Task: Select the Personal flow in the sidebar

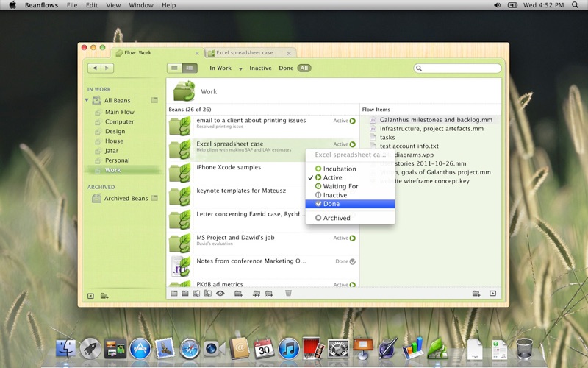Action: pos(117,160)
